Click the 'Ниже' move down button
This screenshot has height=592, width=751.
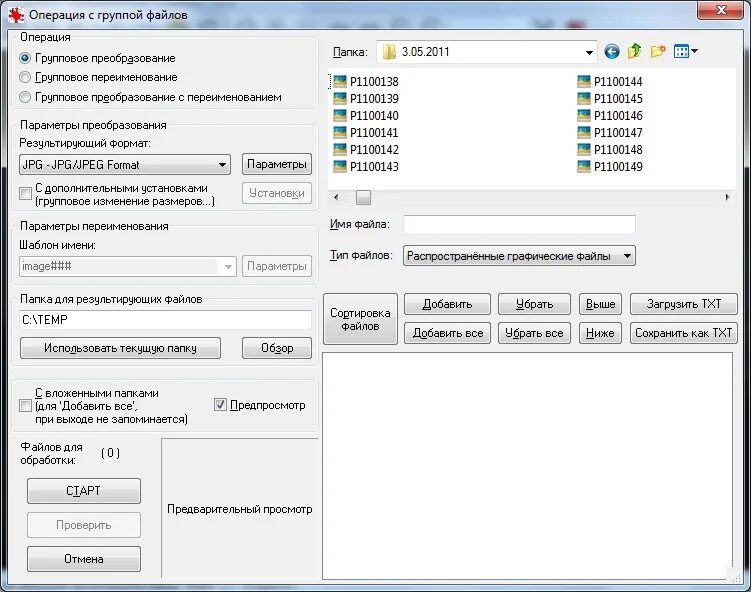click(600, 333)
